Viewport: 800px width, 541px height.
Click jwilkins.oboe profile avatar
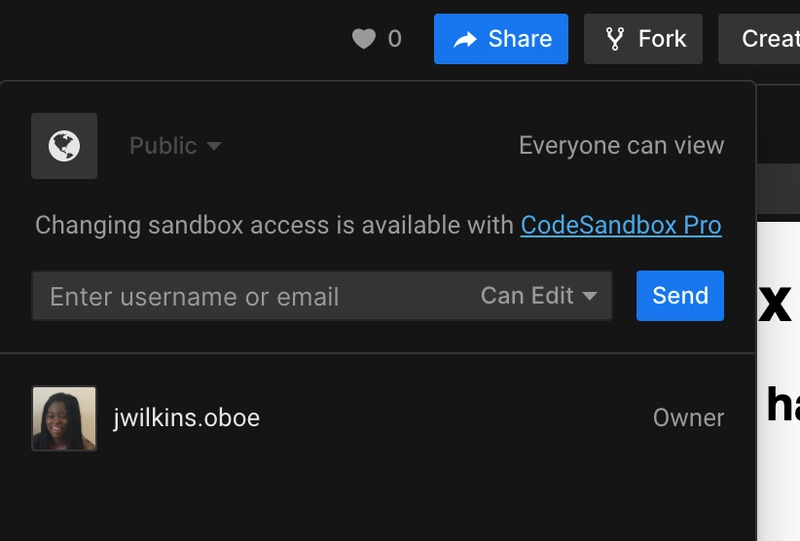tap(64, 419)
